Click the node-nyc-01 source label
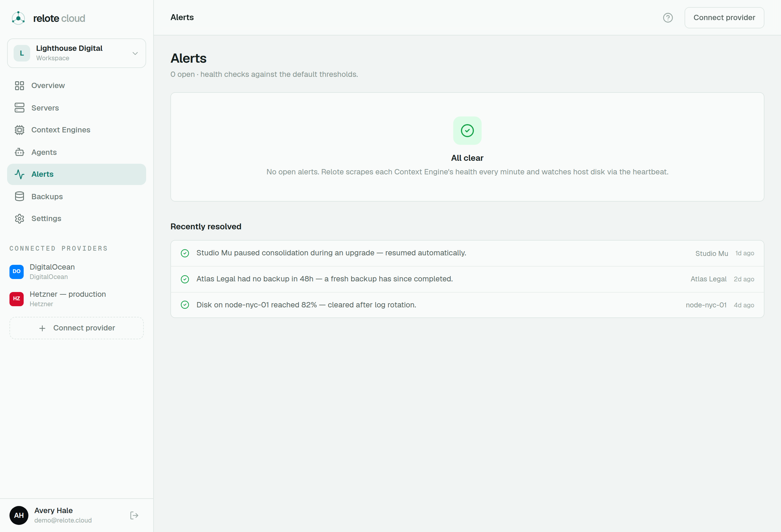The width and height of the screenshot is (781, 532). (706, 305)
